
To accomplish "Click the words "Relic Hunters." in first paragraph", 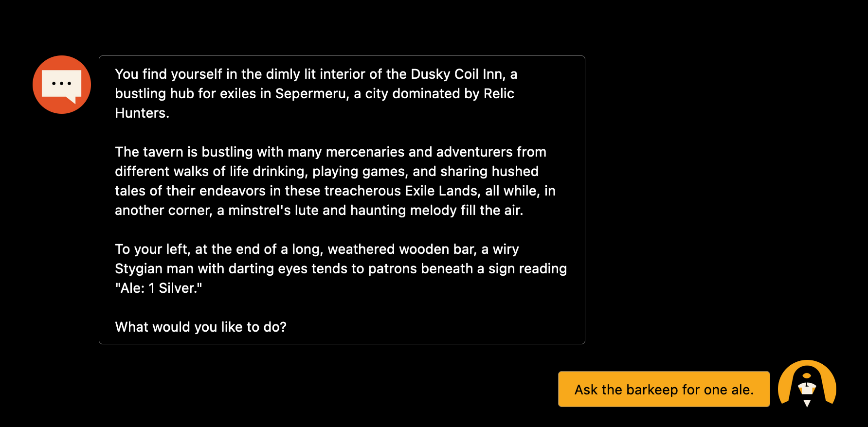I will click(x=314, y=103).
